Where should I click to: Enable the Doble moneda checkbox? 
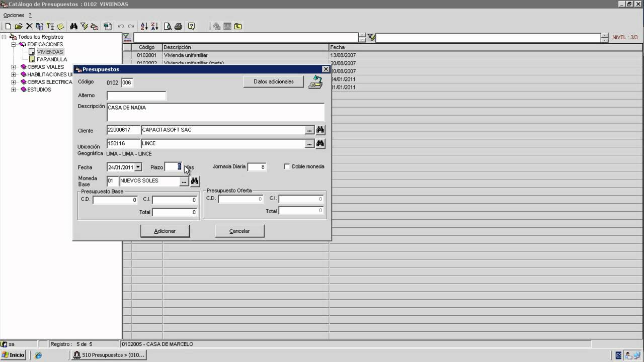[x=287, y=166]
